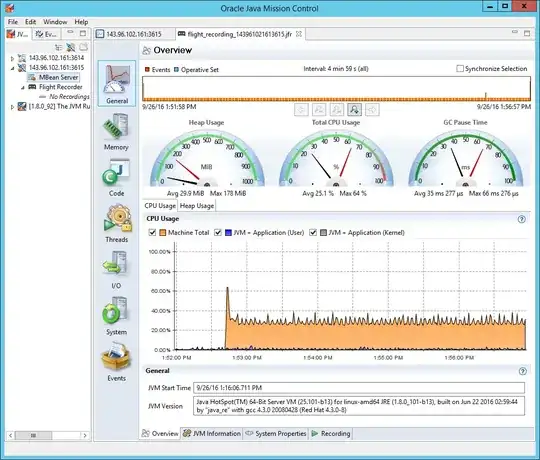Click the connection toolbar icon in JVM Browser
540x460 pixels.
coord(71,47)
